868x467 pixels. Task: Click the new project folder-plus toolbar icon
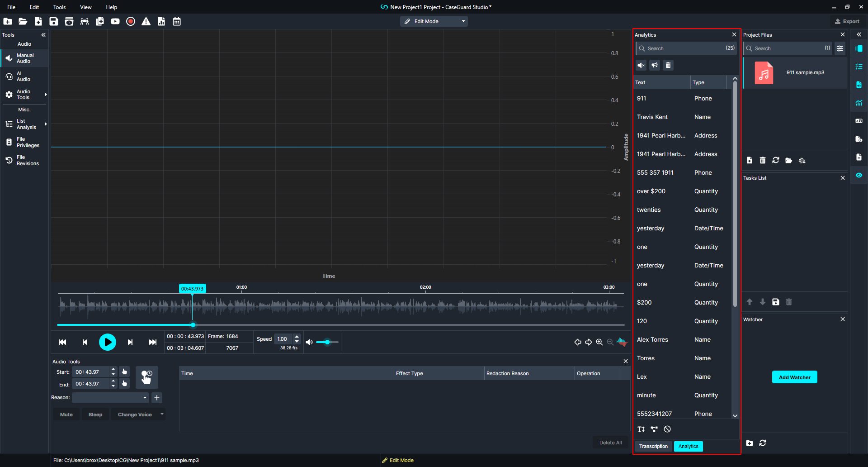pos(8,21)
